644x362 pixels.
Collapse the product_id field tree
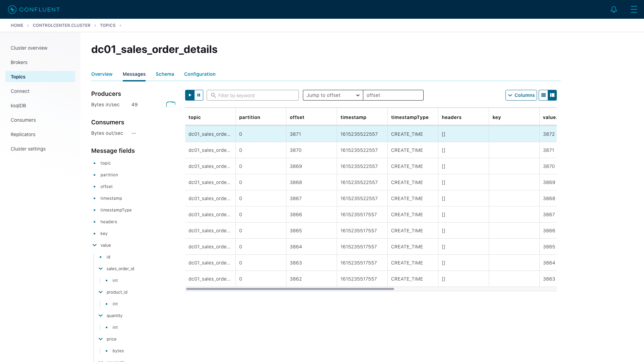(x=100, y=292)
